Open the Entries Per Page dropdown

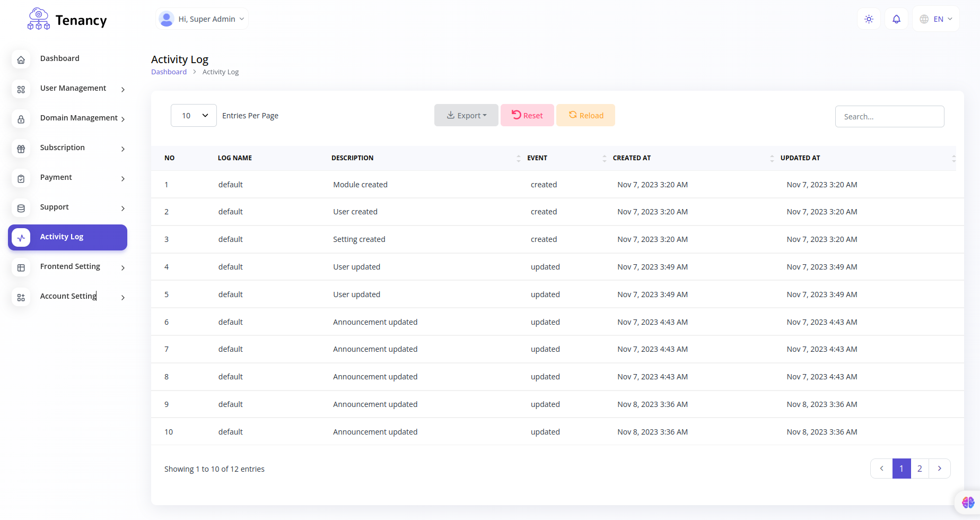pyautogui.click(x=194, y=115)
